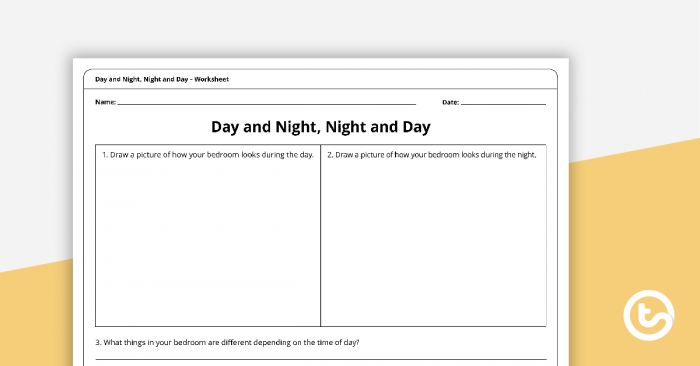Screen dimensions: 700x366
Task: Click the 'Name:' label
Action: [105, 102]
